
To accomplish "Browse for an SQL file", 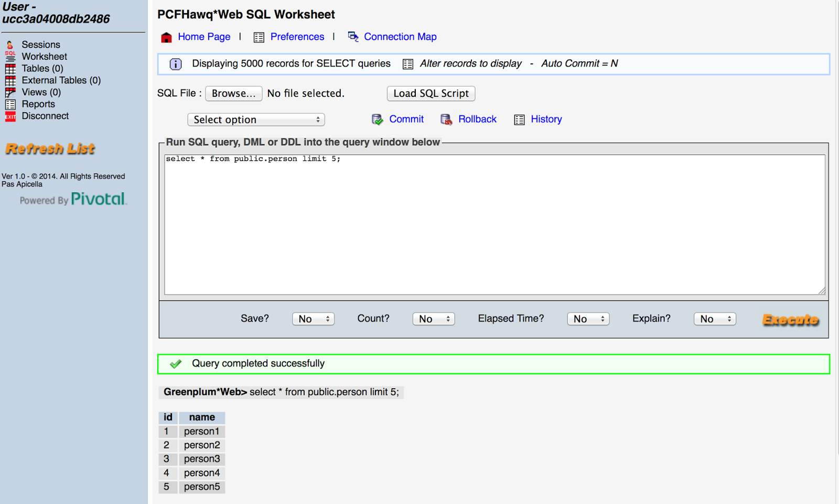I will pos(234,93).
